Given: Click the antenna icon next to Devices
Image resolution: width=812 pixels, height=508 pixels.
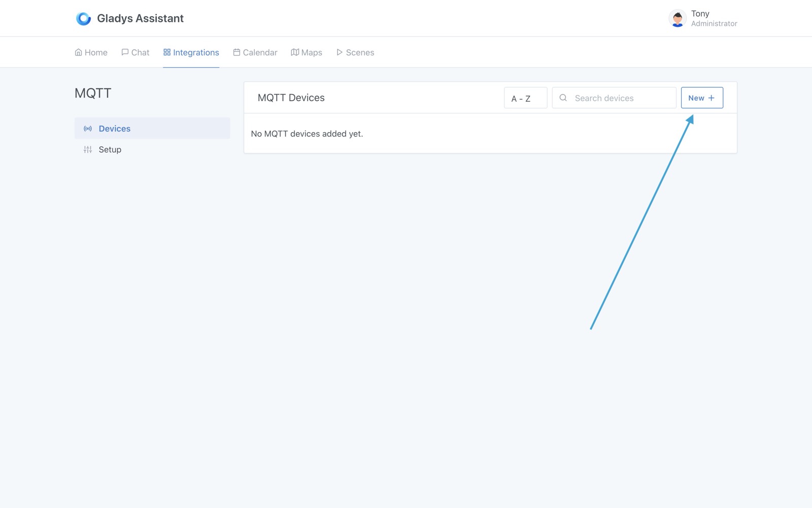Looking at the screenshot, I should point(87,129).
